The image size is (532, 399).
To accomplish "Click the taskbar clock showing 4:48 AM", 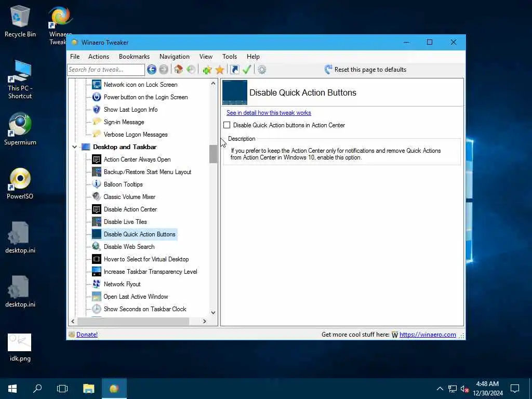I will pyautogui.click(x=487, y=389).
